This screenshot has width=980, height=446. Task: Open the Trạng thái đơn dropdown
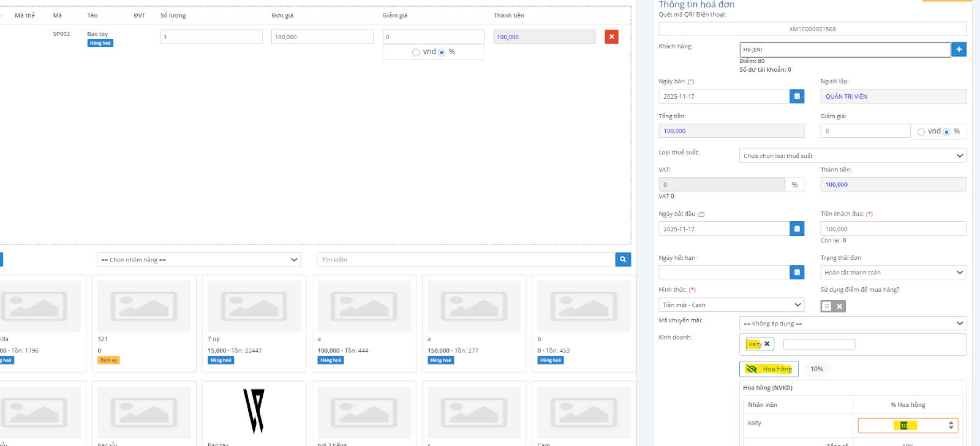[892, 273]
